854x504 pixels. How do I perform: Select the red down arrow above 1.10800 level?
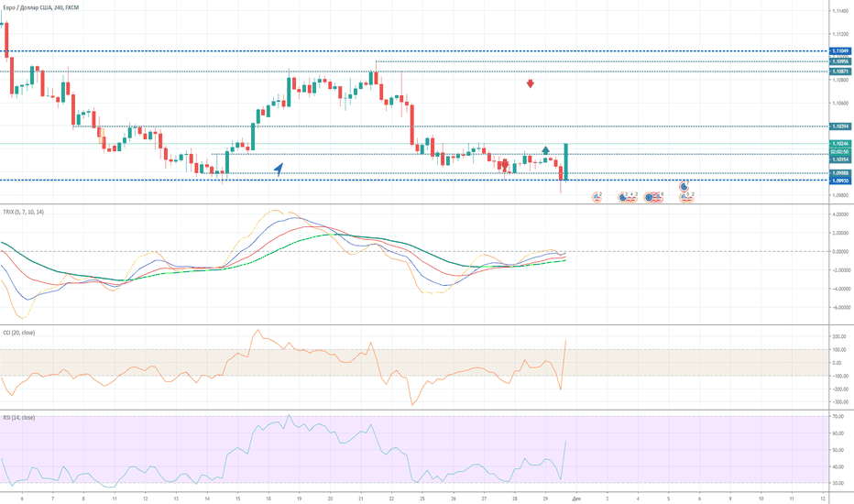click(530, 84)
